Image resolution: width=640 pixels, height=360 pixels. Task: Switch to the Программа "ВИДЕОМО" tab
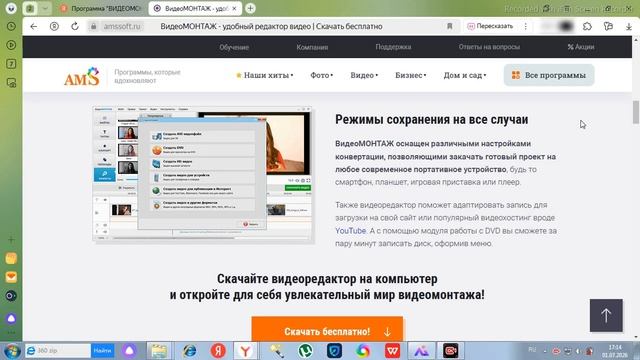[102, 8]
